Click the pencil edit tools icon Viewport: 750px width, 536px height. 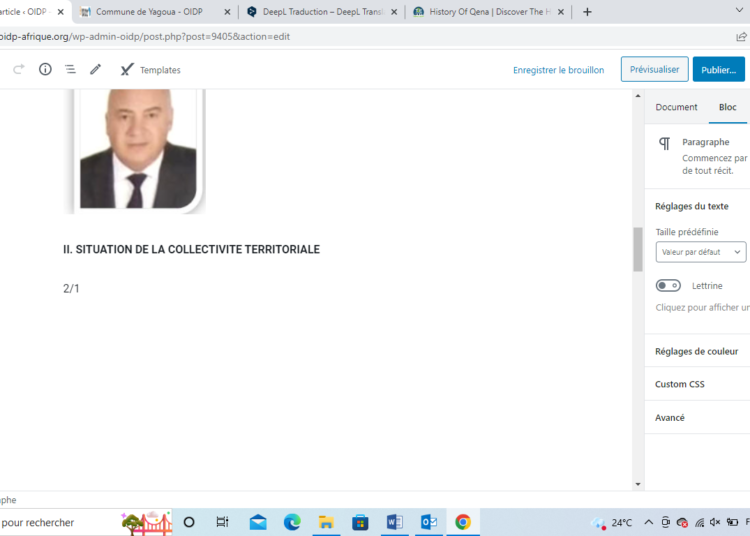click(95, 69)
